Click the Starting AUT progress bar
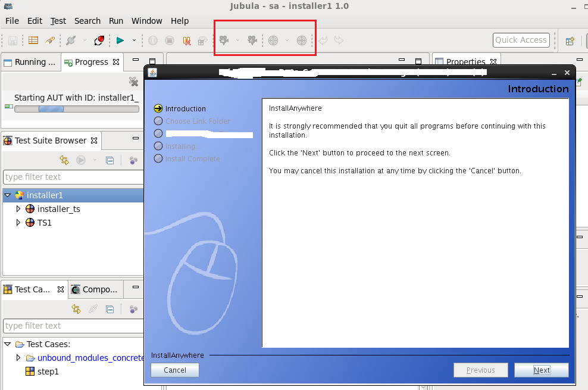 (x=77, y=109)
